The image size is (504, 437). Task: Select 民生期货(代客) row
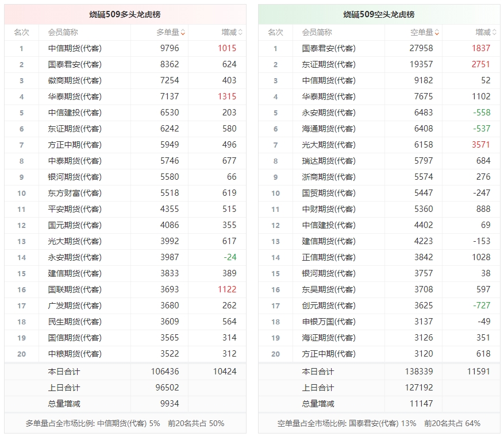125,322
